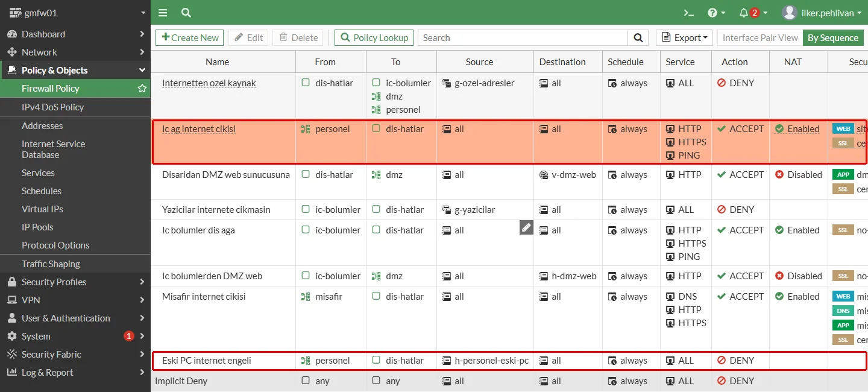Click the Delete policy button
The image size is (868, 392).
[x=298, y=38]
